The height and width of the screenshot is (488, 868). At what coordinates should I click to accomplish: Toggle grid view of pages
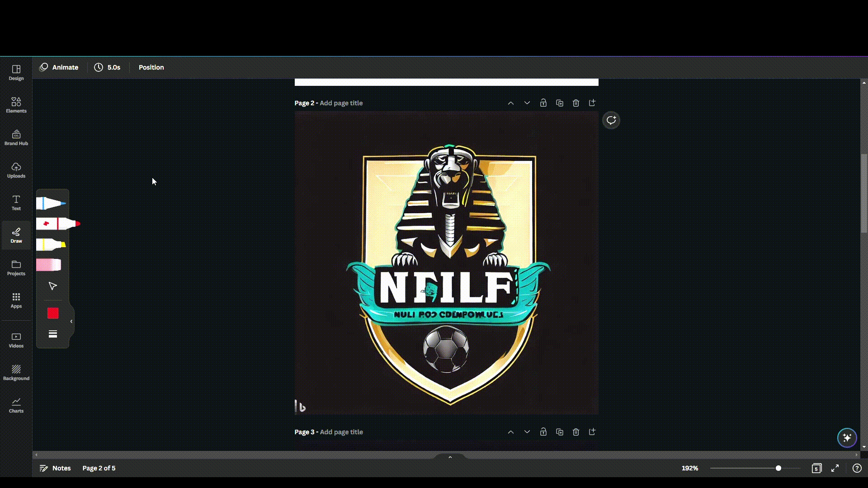click(x=816, y=468)
